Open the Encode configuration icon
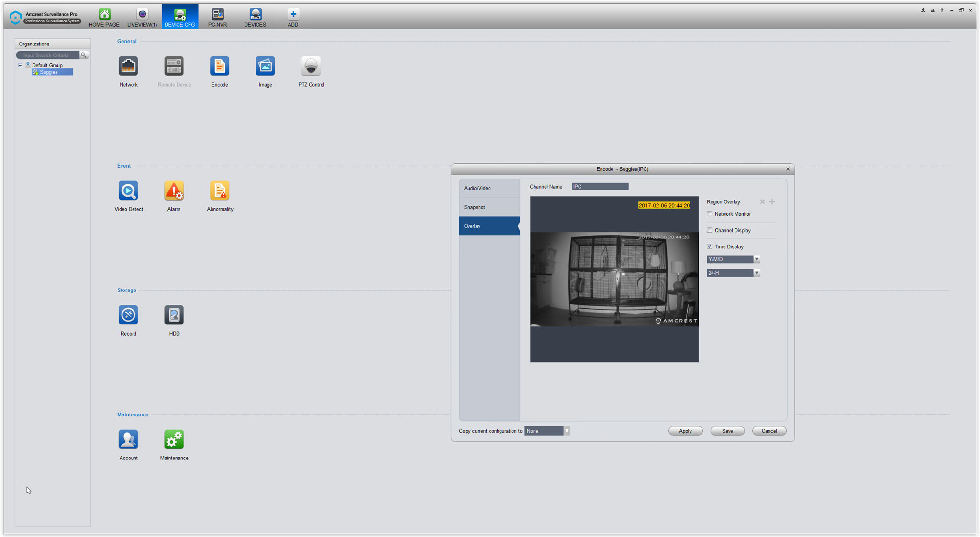 tap(220, 67)
